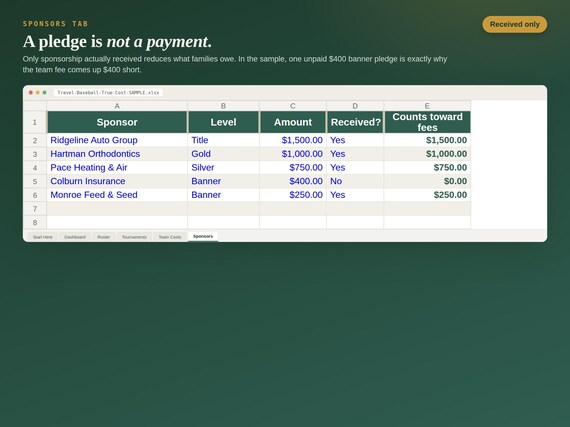The height and width of the screenshot is (427, 570).
Task: Select column B header
Action: tap(223, 106)
